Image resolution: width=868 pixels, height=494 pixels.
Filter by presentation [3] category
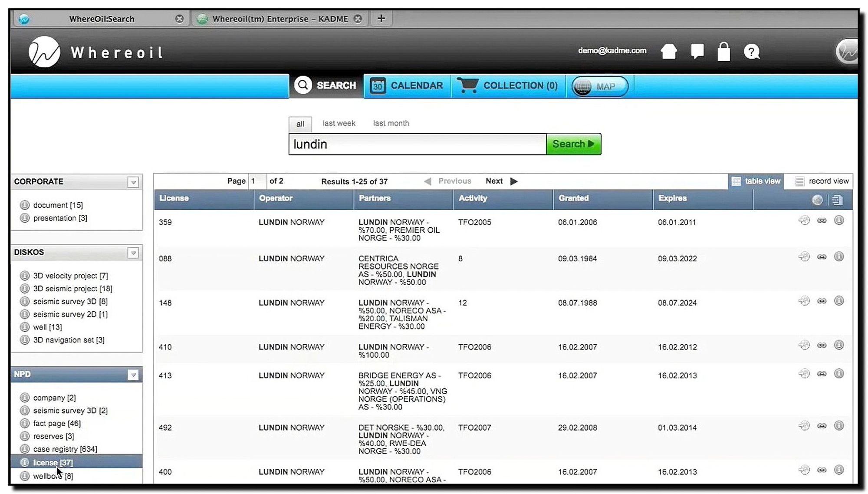point(60,218)
